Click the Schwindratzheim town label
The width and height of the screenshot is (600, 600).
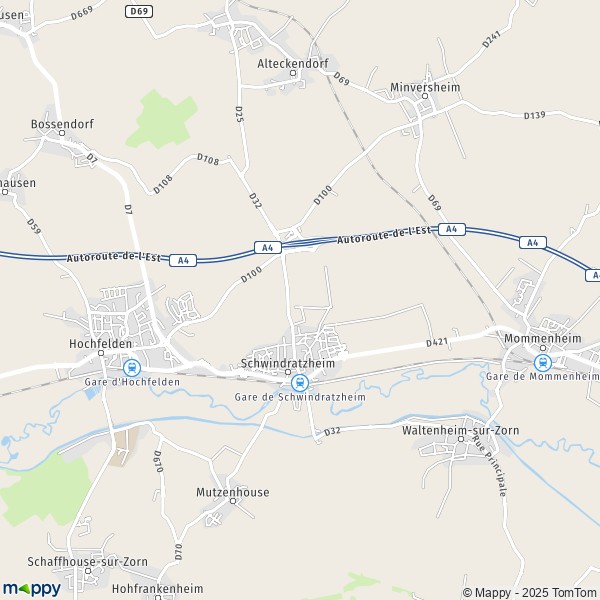tap(288, 363)
